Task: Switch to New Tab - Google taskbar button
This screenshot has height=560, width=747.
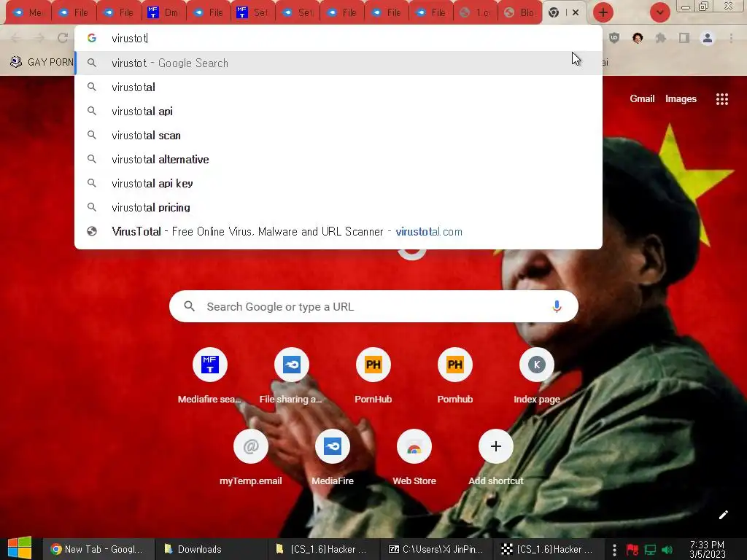Action: pyautogui.click(x=98, y=550)
